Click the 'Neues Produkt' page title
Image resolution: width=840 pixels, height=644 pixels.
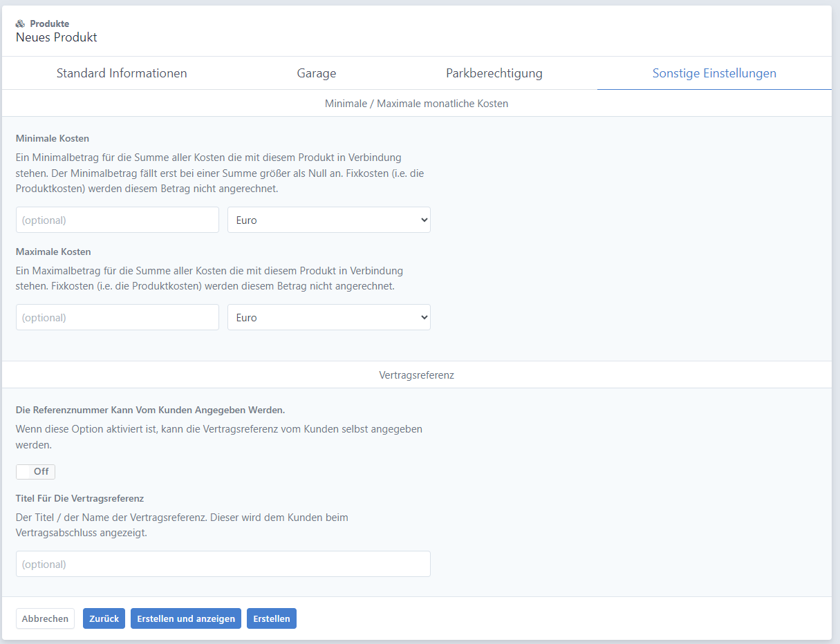[x=57, y=37]
